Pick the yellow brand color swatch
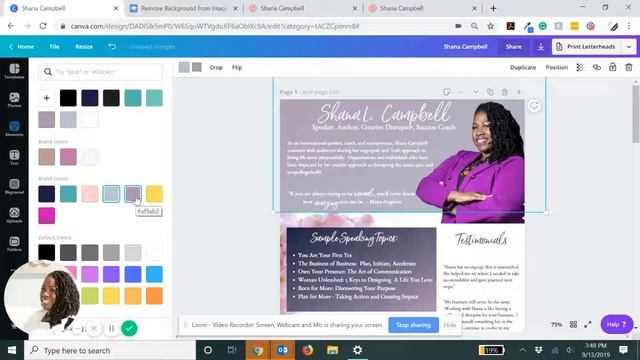 154,194
